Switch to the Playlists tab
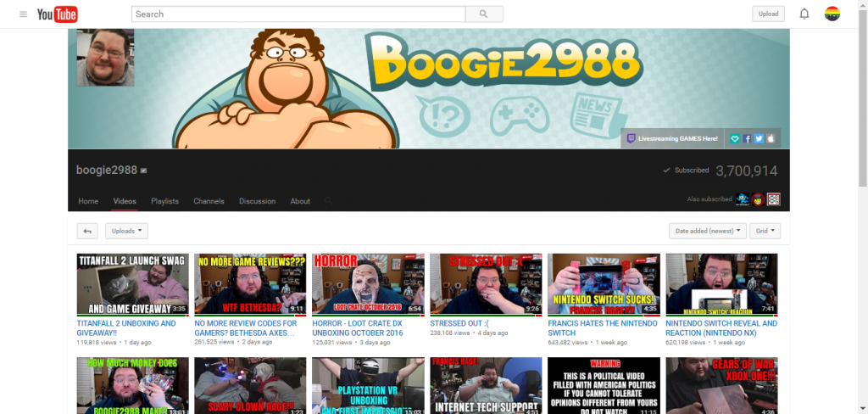The image size is (868, 414). click(x=165, y=201)
